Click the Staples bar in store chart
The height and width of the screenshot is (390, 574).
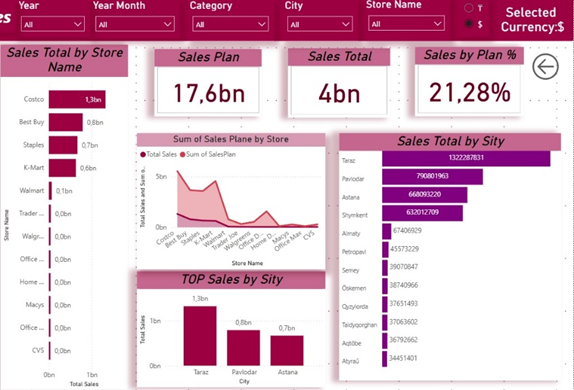63,145
